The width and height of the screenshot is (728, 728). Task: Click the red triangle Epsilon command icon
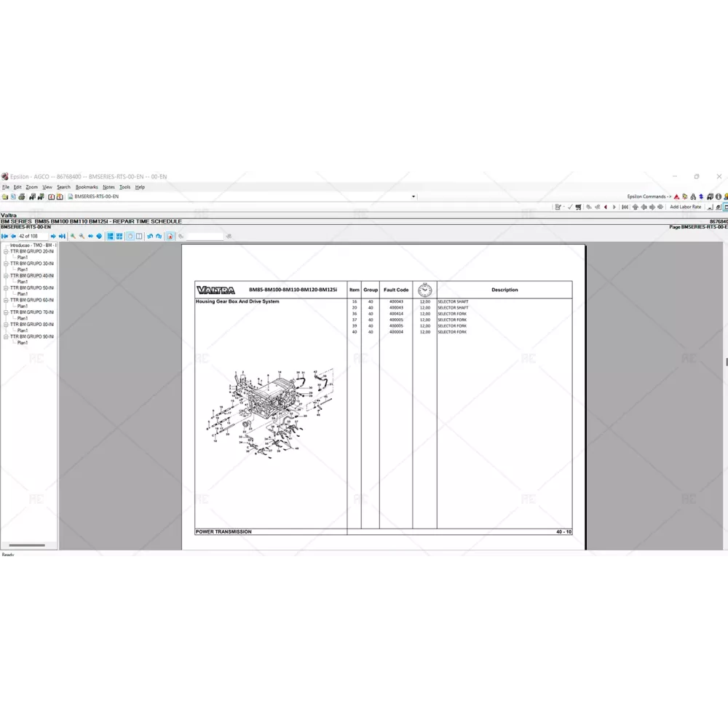(x=676, y=197)
